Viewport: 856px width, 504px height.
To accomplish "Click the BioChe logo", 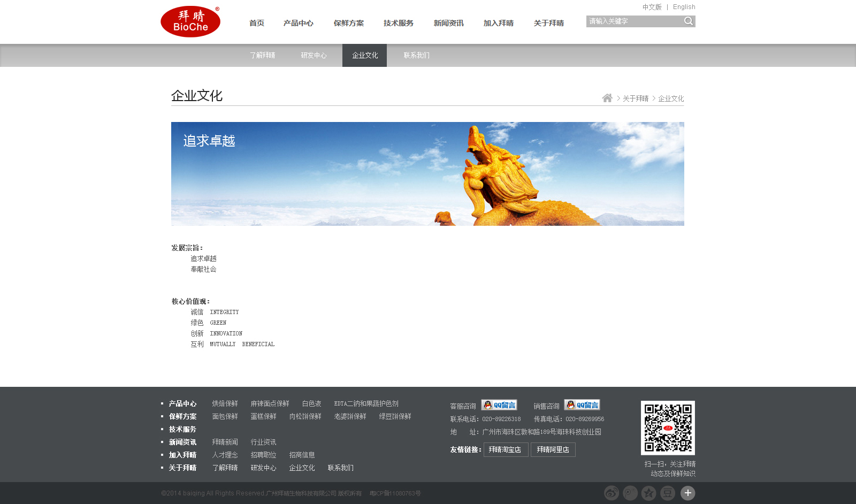I will [190, 21].
